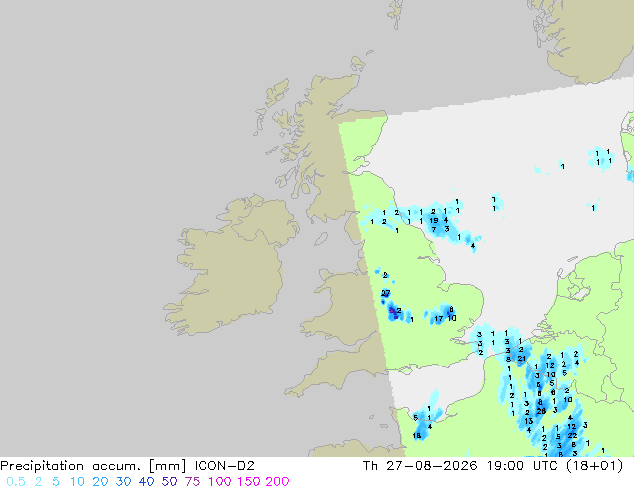Click the ICON-D2 model label
Image resolution: width=634 pixels, height=490 pixels.
pyautogui.click(x=224, y=466)
